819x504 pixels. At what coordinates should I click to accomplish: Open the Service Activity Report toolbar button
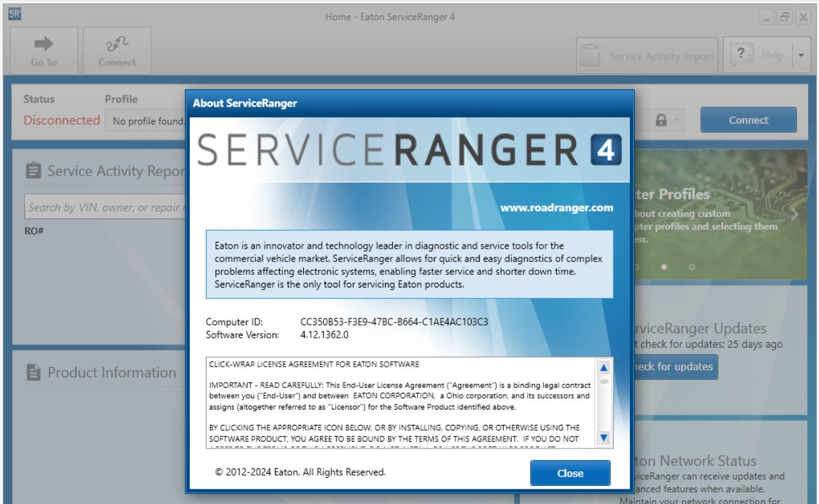[x=647, y=56]
